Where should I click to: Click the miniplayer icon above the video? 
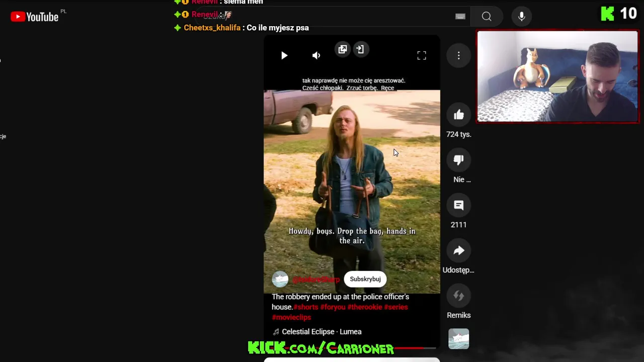click(343, 49)
